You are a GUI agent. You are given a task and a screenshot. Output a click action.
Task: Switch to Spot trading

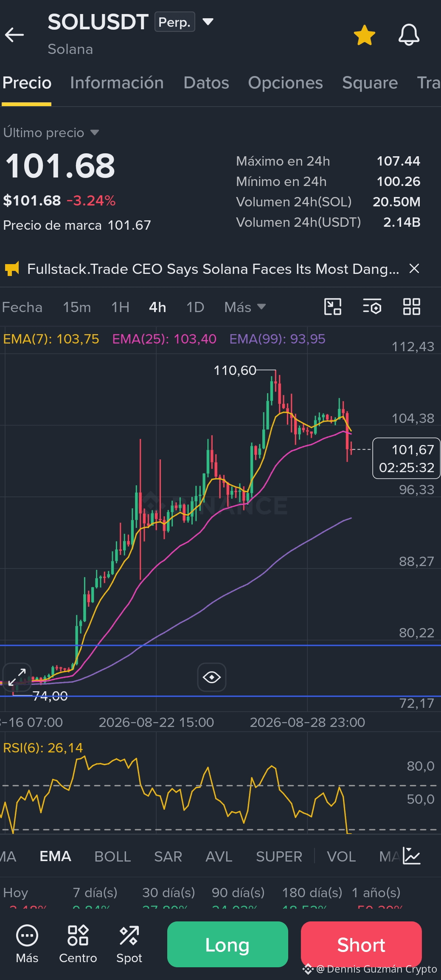[x=129, y=943]
